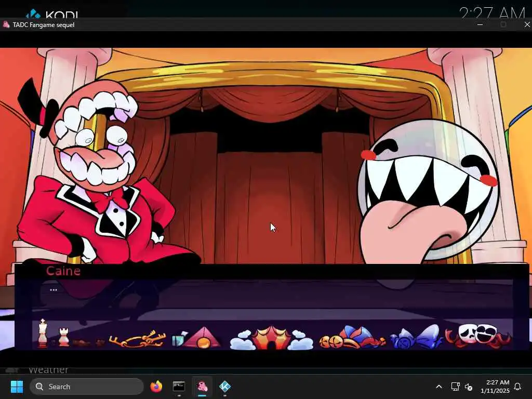Maximize the TADC Fangame sequel window

coord(503,24)
